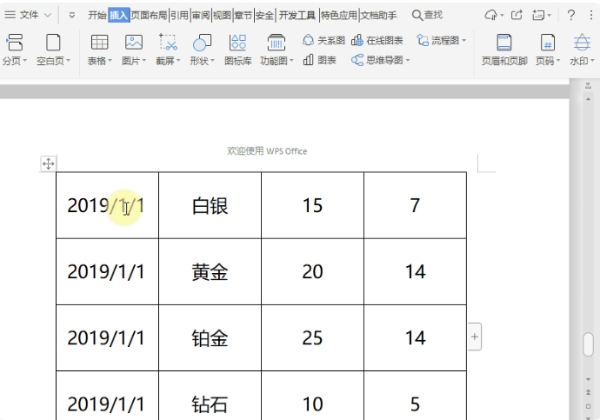This screenshot has height=420, width=600.
Task: Open 在线图表 online charts
Action: pos(377,40)
